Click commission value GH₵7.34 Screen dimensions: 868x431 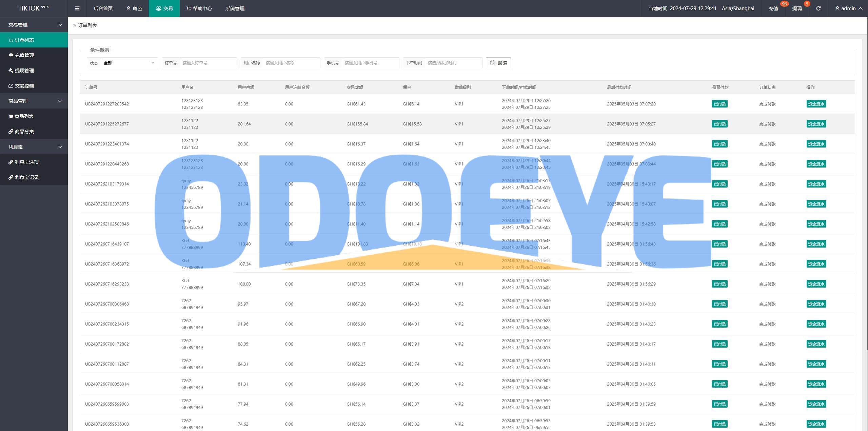pyautogui.click(x=411, y=284)
